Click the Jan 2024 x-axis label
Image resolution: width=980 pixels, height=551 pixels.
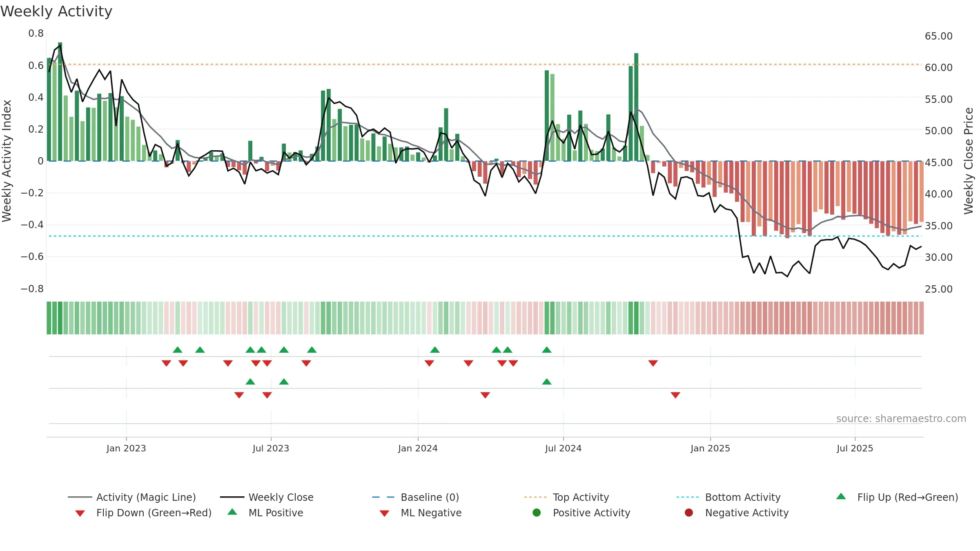pos(418,448)
